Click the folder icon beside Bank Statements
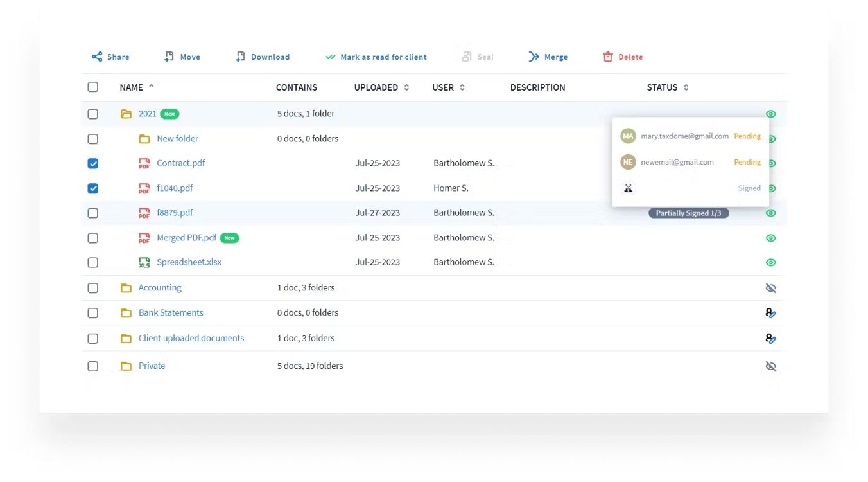Screen dimensions: 868x482 tap(126, 313)
